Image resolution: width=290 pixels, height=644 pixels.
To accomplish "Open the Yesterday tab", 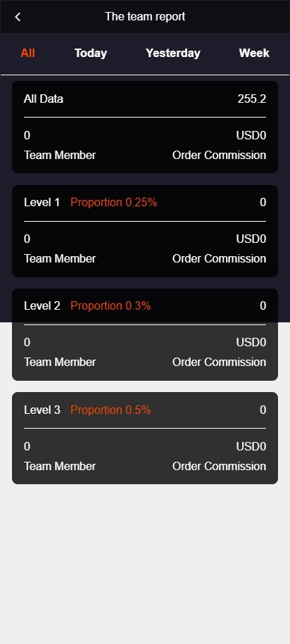I will coord(173,53).
